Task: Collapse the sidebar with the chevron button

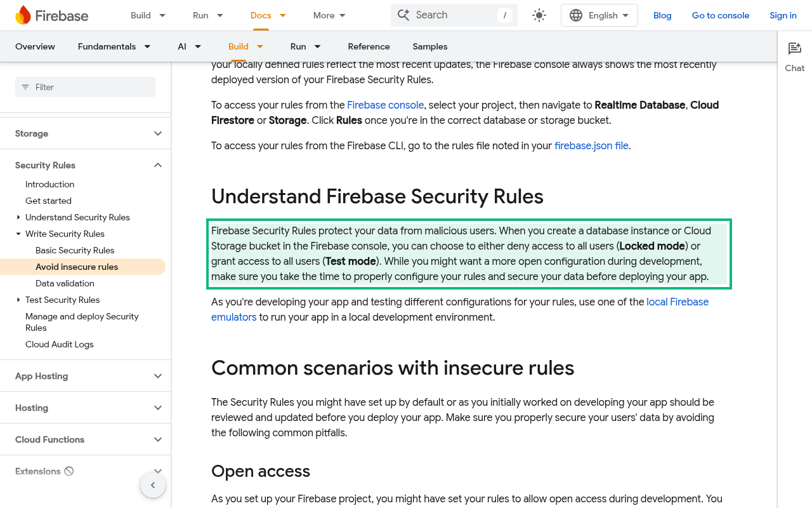Action: 153,486
